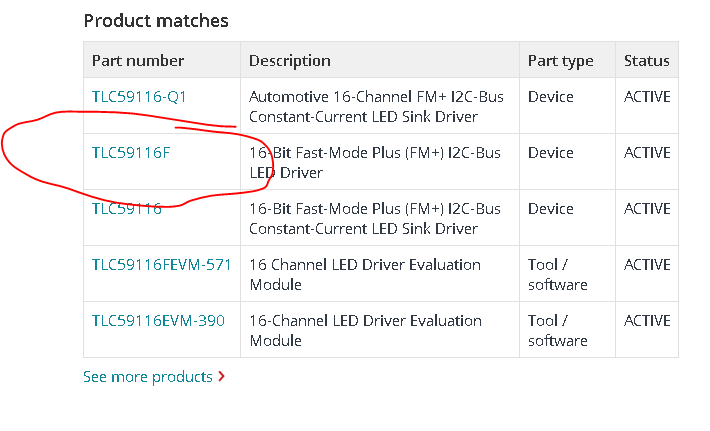Open the circled TLC59116F part link
The image size is (710, 431).
[x=131, y=153]
